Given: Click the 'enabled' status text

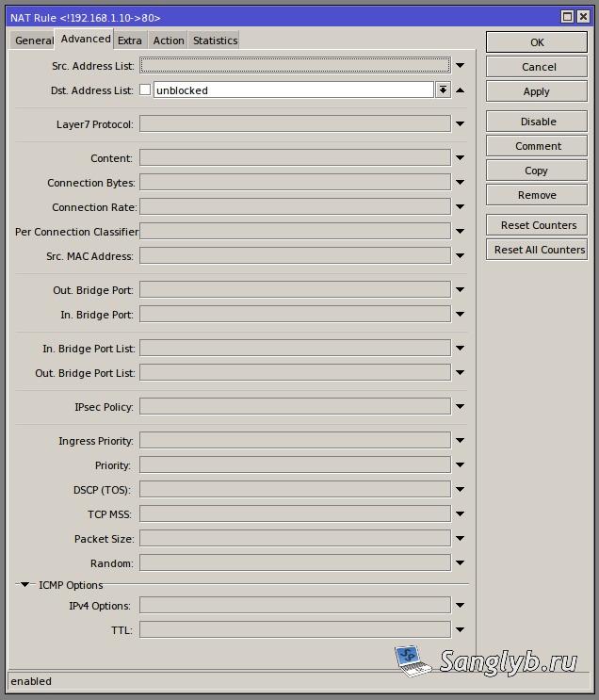Looking at the screenshot, I should (31, 681).
